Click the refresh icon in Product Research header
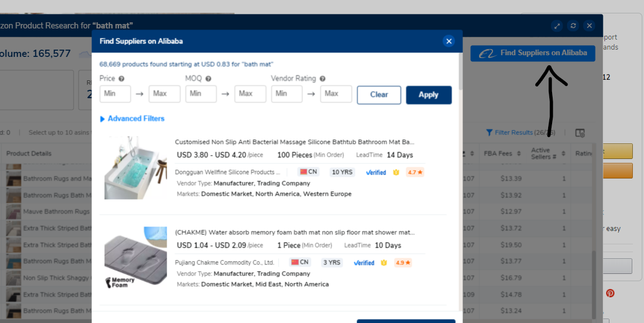Image resolution: width=644 pixels, height=323 pixels. click(573, 26)
